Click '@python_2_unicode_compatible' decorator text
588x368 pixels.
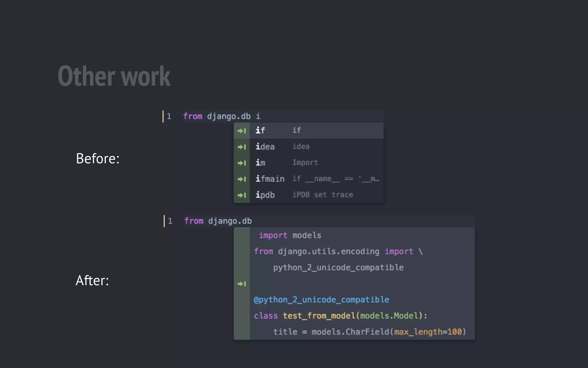click(321, 300)
